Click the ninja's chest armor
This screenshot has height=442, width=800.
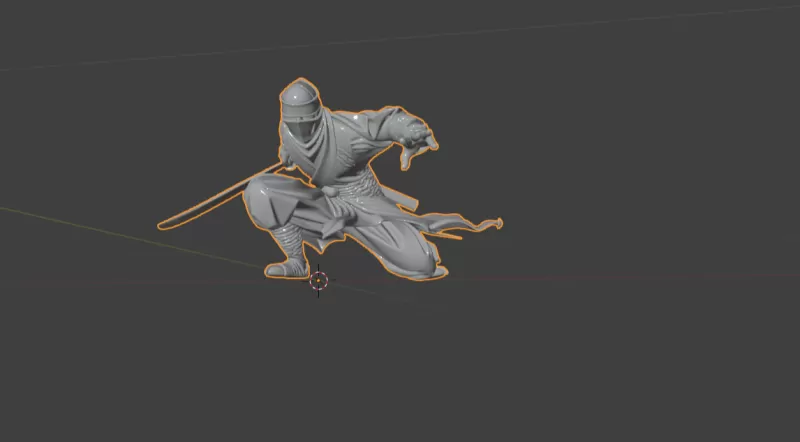350,150
